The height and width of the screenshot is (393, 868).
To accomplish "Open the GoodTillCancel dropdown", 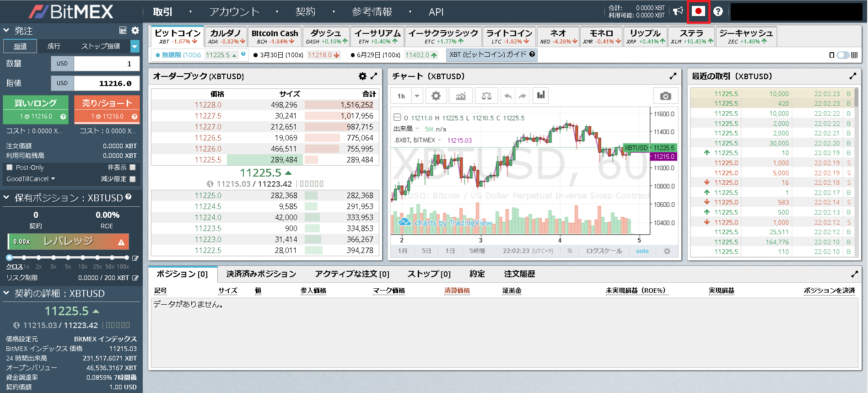I will click(x=30, y=179).
